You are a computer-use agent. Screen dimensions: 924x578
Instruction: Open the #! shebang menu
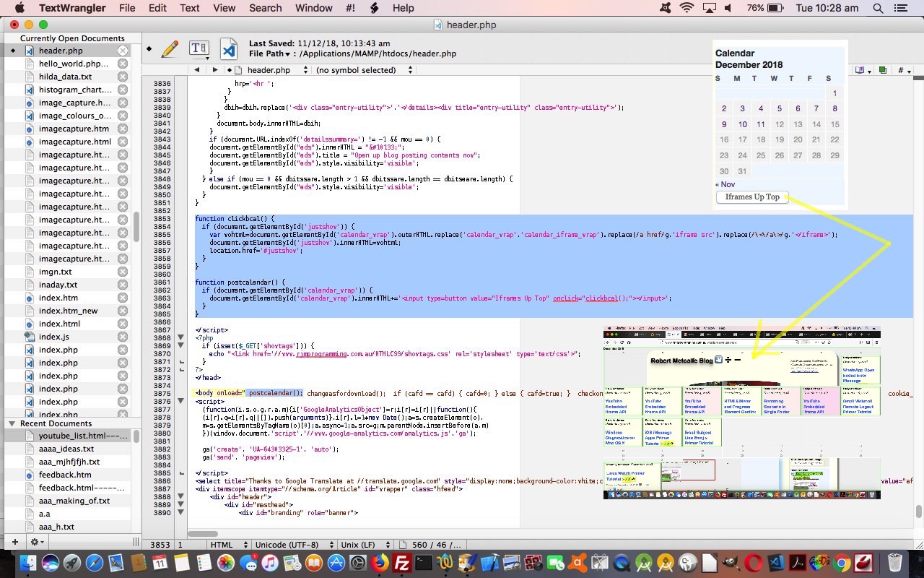351,8
